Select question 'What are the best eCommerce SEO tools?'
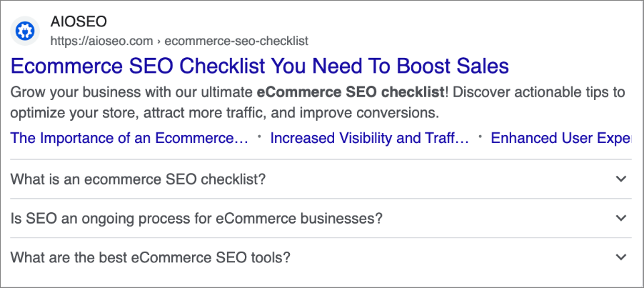The height and width of the screenshot is (288, 644). (x=151, y=258)
